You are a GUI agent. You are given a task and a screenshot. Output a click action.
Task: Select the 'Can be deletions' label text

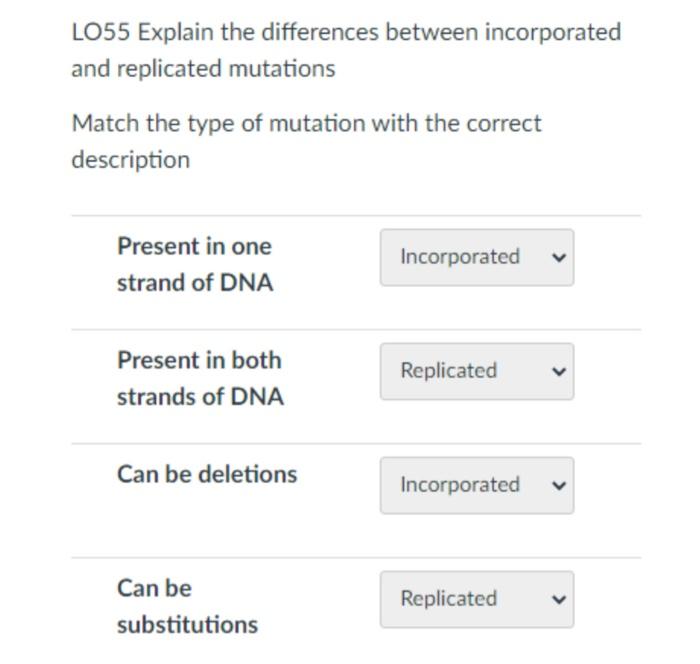point(207,474)
